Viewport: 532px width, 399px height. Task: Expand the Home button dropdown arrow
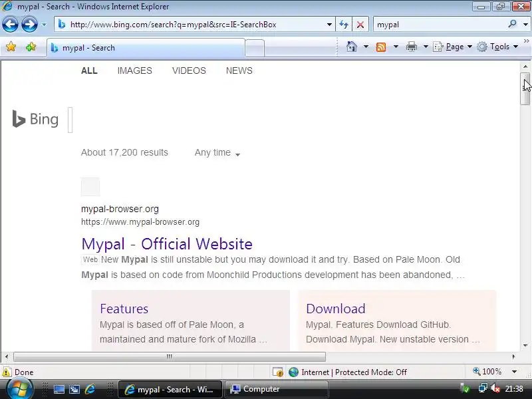pyautogui.click(x=366, y=47)
